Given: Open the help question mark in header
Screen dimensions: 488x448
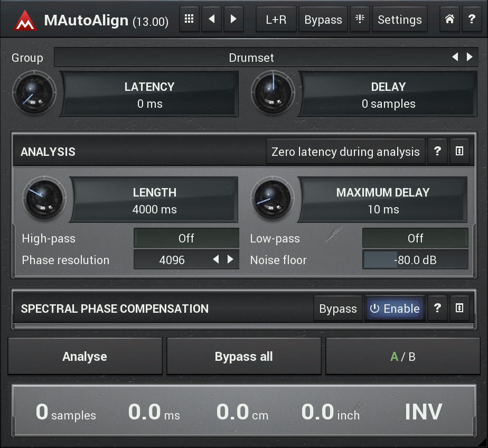Looking at the screenshot, I should (x=472, y=20).
